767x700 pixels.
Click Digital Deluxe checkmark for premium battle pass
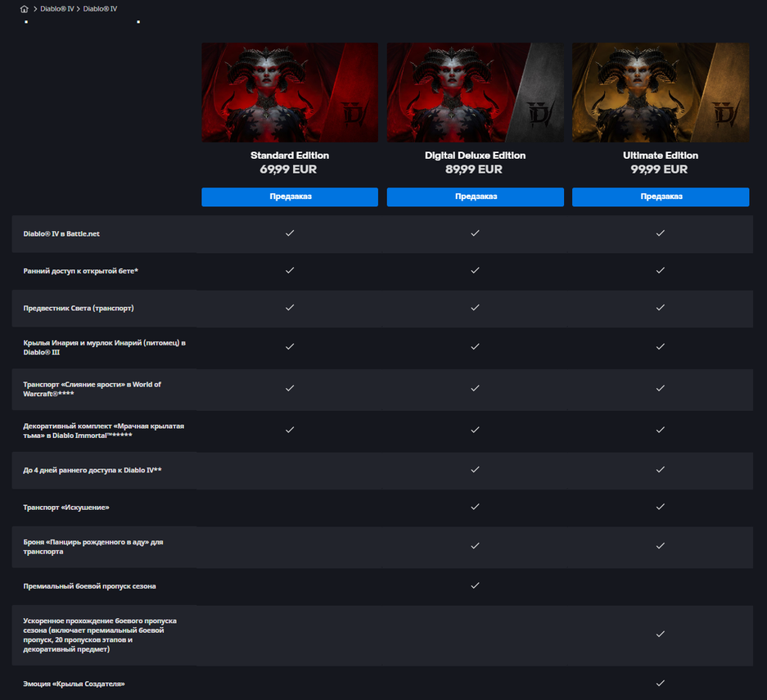click(x=475, y=585)
